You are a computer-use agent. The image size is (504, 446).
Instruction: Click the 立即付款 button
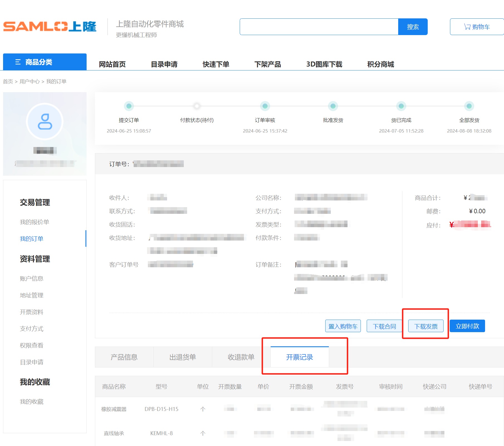pos(467,326)
